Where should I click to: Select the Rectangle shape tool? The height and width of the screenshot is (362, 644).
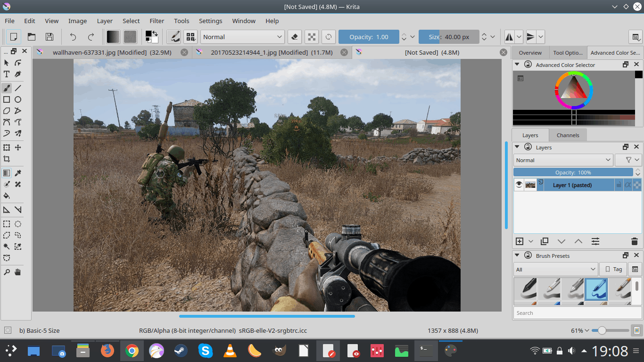(7, 99)
